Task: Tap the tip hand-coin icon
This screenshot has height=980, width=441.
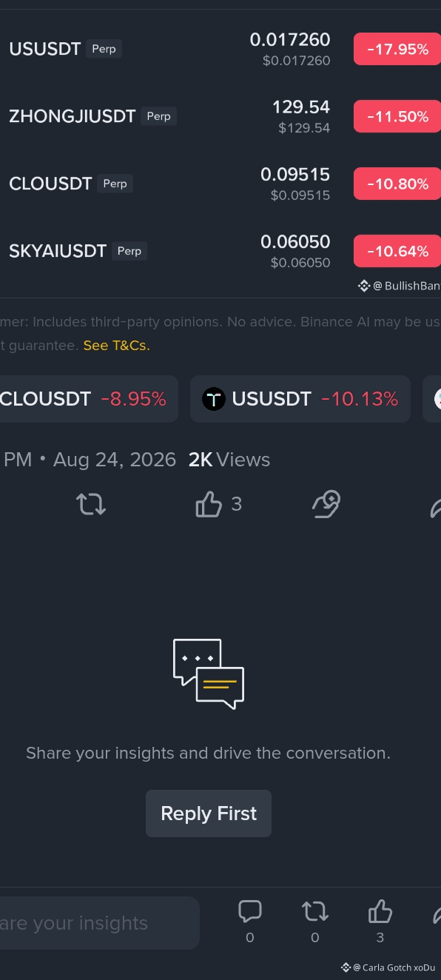Action: [x=326, y=503]
